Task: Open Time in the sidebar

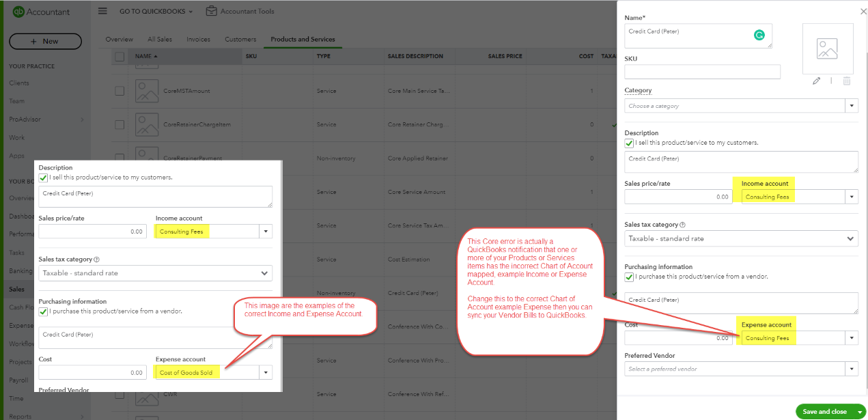Action: tap(16, 398)
